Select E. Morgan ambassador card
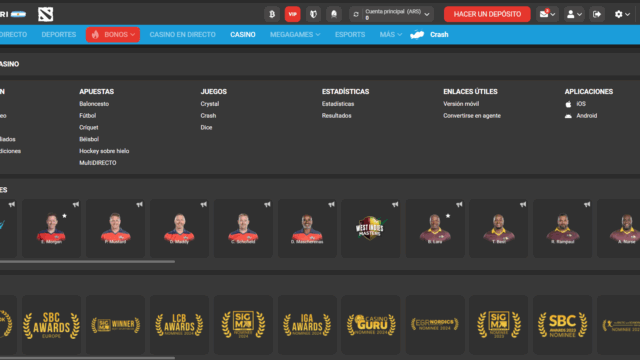This screenshot has height=360, width=640. click(x=51, y=229)
